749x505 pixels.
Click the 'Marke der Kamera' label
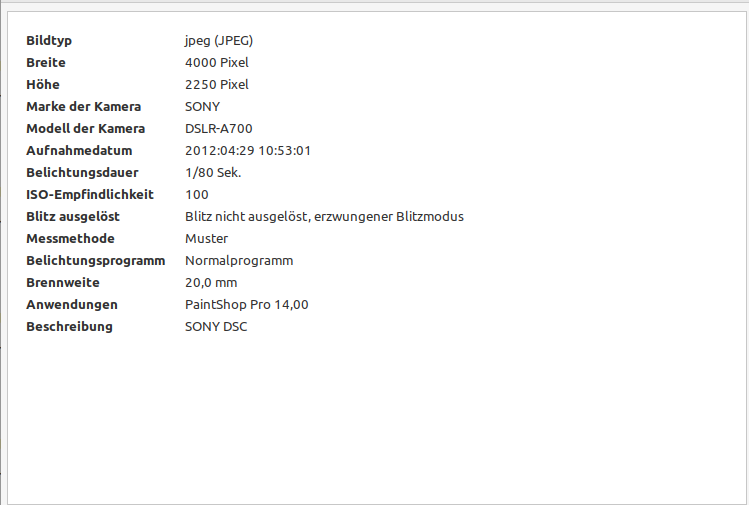(x=83, y=107)
